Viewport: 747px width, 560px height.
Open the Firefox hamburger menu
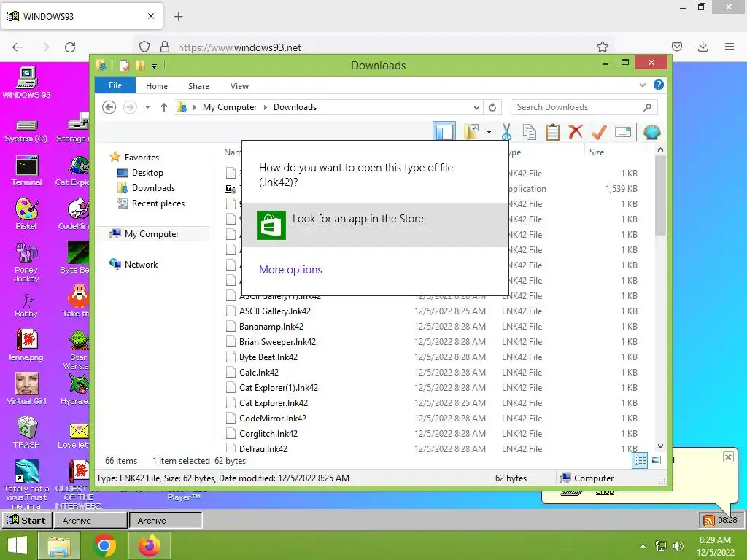point(729,47)
